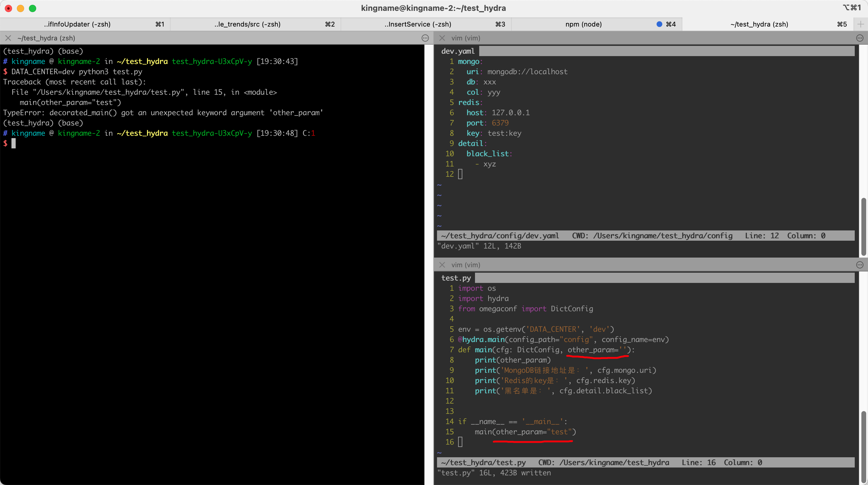Click the blue activity dot on the npm tab

(659, 24)
